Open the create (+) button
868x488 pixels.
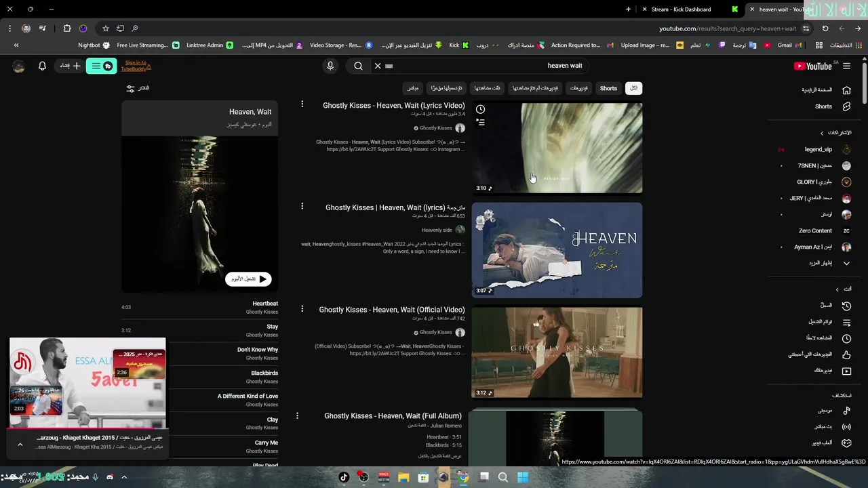[x=71, y=66]
